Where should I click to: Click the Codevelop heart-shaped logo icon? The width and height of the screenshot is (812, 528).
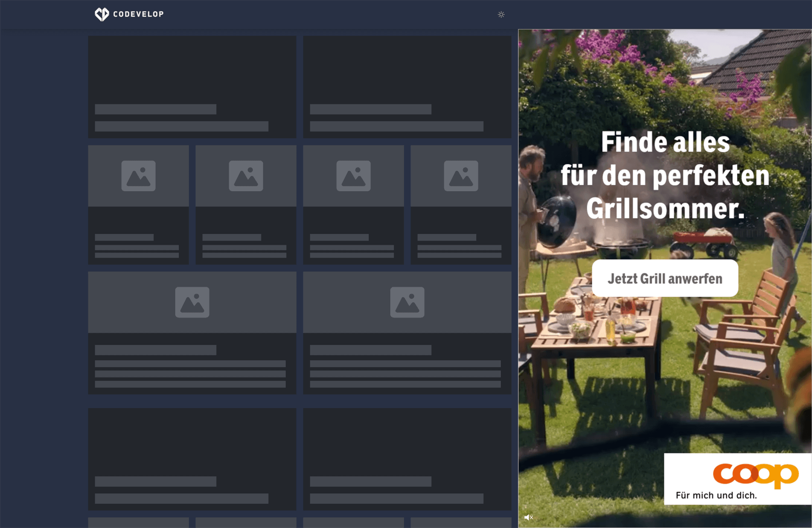point(102,14)
